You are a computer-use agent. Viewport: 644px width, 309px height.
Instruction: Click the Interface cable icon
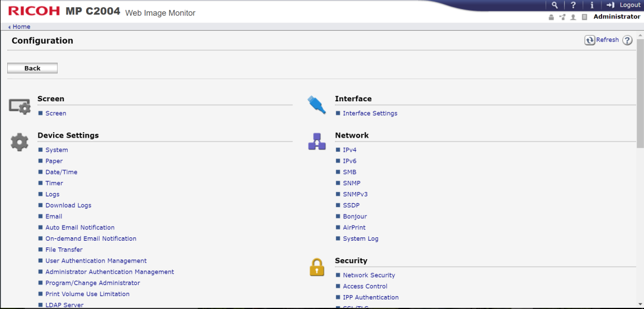click(x=316, y=105)
